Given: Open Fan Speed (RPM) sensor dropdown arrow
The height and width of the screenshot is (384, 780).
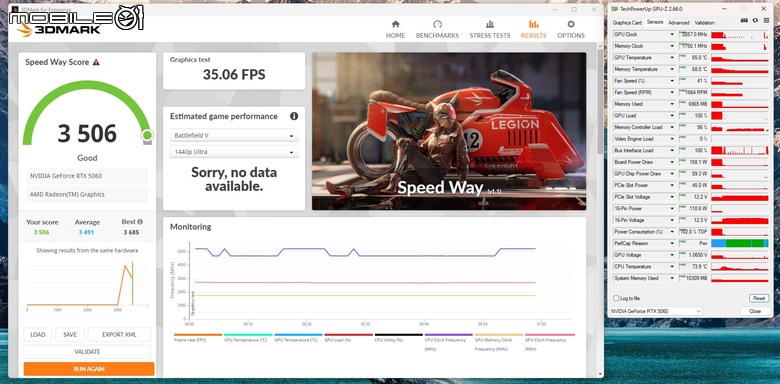Looking at the screenshot, I should 672,93.
